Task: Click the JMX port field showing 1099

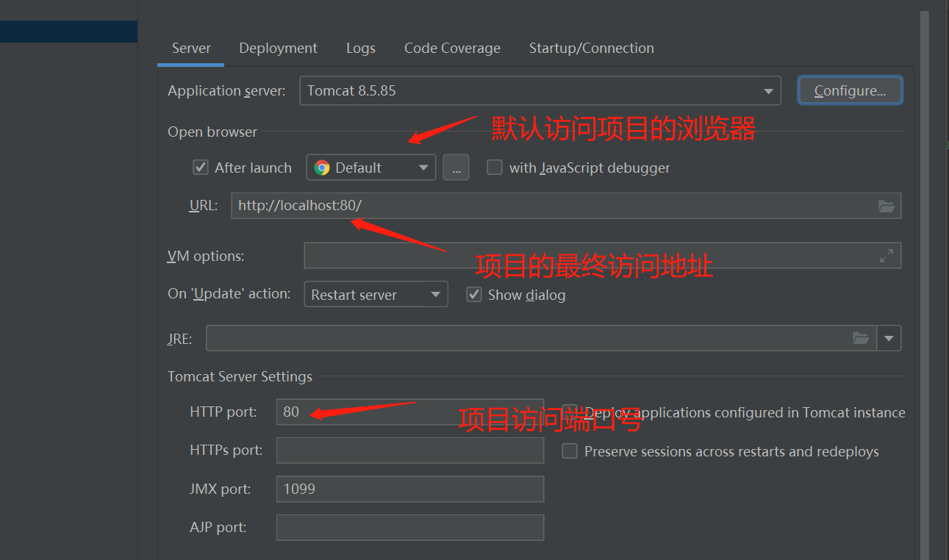Action: pos(410,489)
